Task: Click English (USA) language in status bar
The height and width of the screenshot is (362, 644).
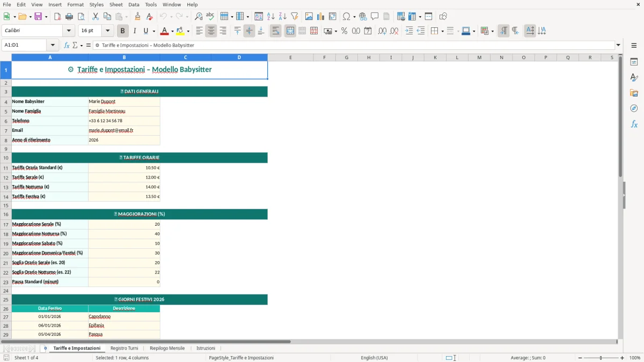Action: [374, 358]
